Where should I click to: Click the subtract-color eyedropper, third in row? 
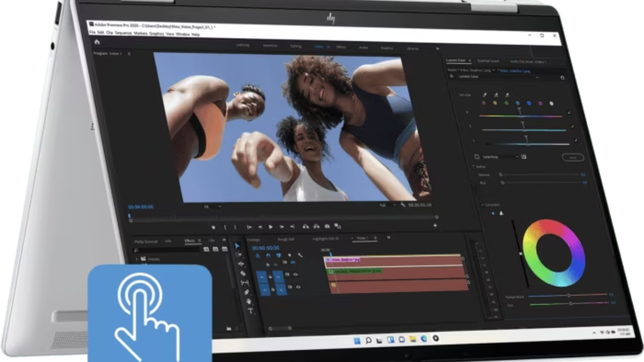click(x=507, y=94)
